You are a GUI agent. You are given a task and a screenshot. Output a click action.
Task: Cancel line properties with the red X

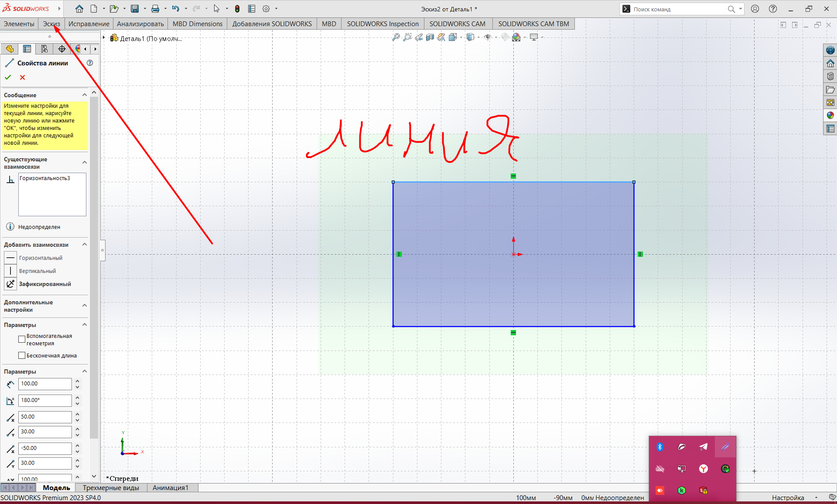[x=23, y=77]
